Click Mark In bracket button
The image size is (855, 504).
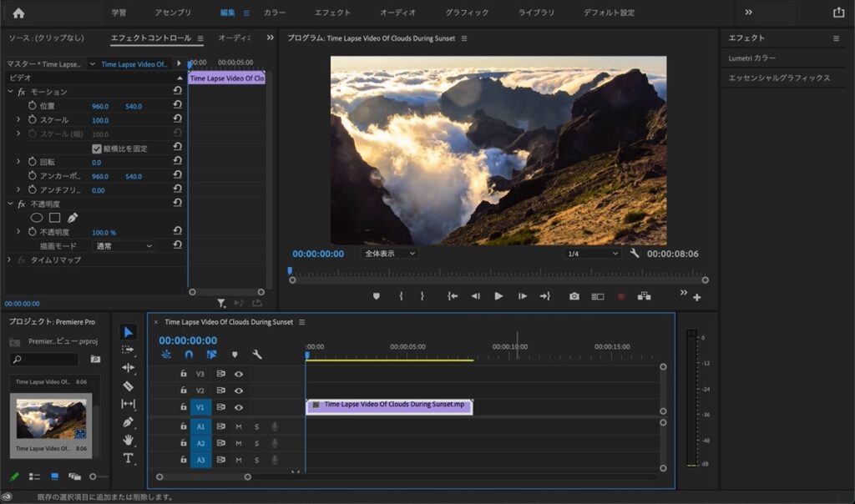(x=401, y=296)
